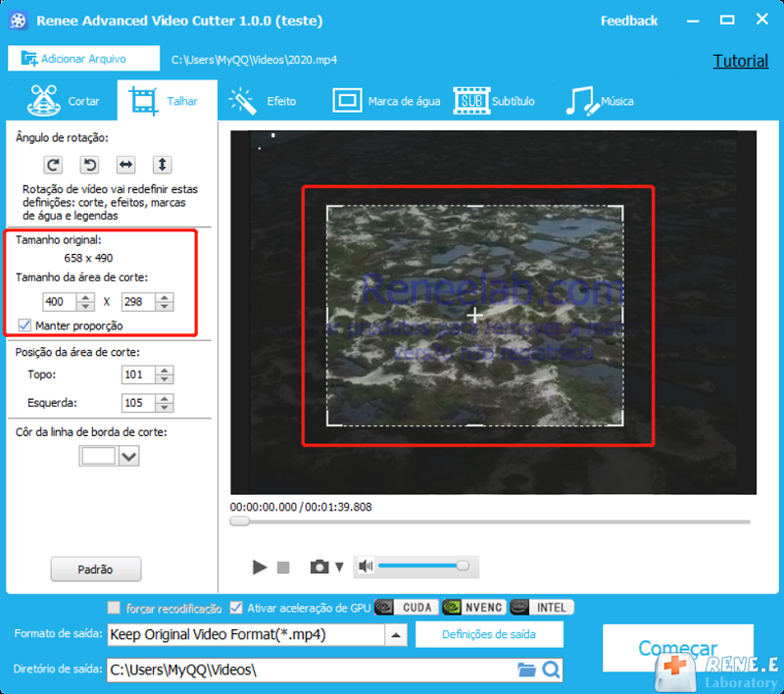Play the video preview
Viewport: 784px width, 694px height.
260,567
